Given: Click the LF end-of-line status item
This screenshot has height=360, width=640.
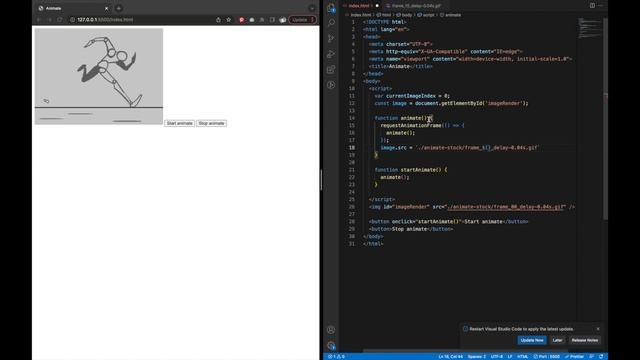Looking at the screenshot, I should [510, 356].
